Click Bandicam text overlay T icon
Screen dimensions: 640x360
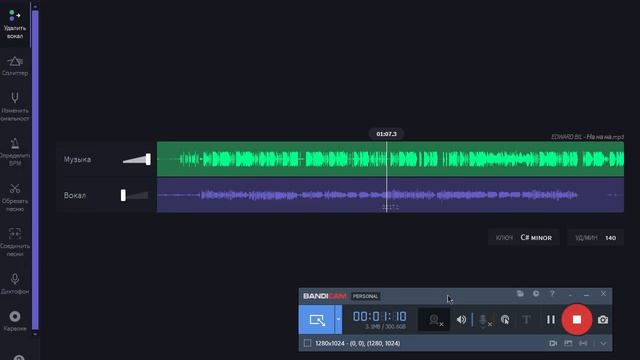coord(526,320)
